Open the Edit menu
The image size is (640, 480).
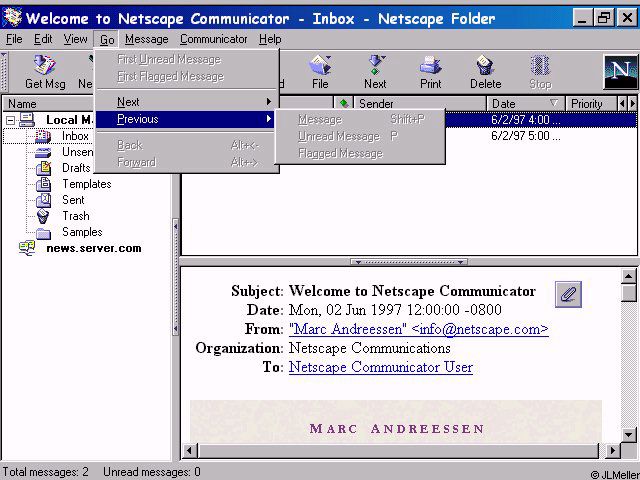pyautogui.click(x=43, y=39)
